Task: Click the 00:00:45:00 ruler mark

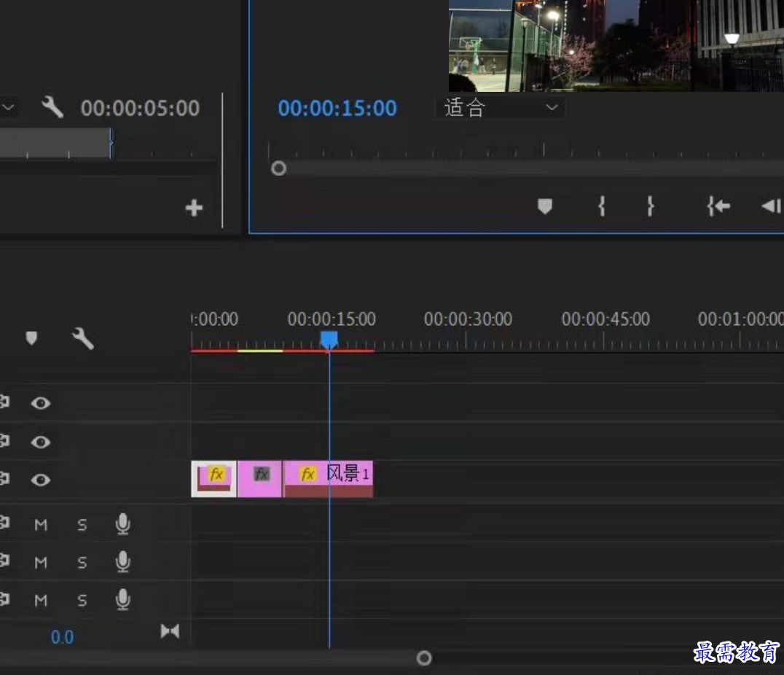Action: (605, 319)
